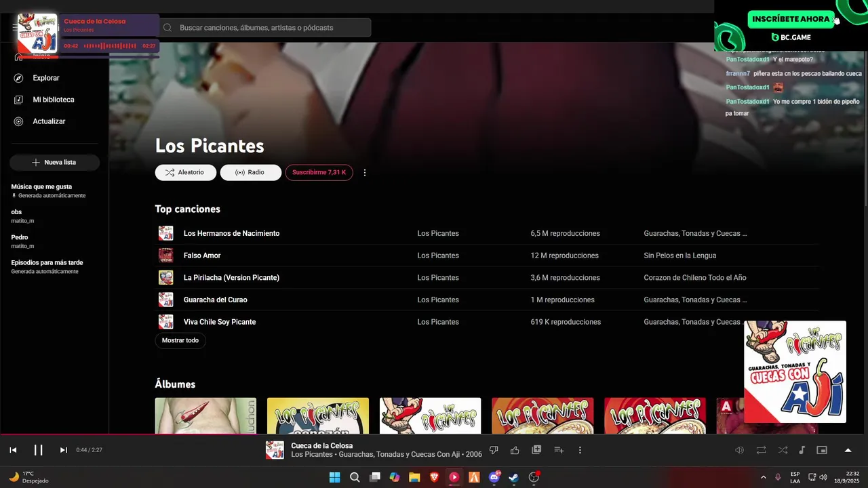This screenshot has width=868, height=488.
Task: Play Guaracha del Curao
Action: click(x=215, y=300)
